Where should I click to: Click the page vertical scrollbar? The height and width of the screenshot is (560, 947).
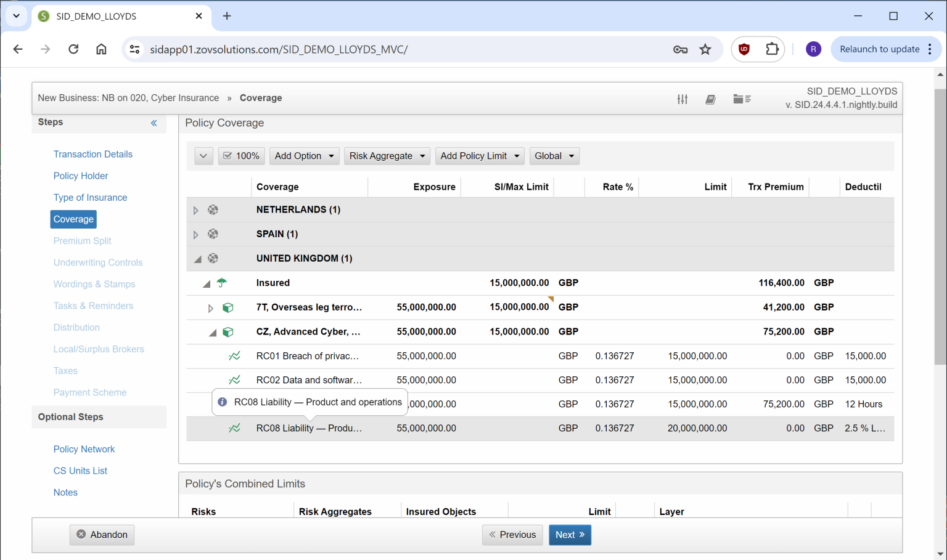pyautogui.click(x=940, y=228)
